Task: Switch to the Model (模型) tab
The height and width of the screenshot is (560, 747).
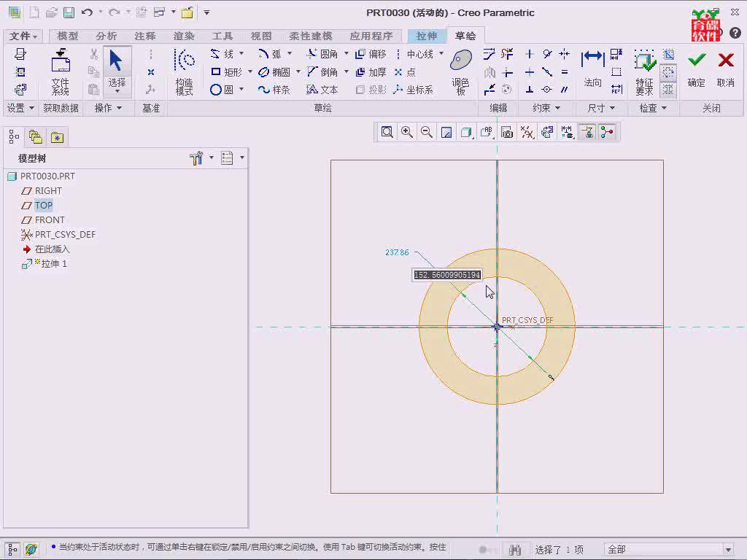Action: point(67,36)
